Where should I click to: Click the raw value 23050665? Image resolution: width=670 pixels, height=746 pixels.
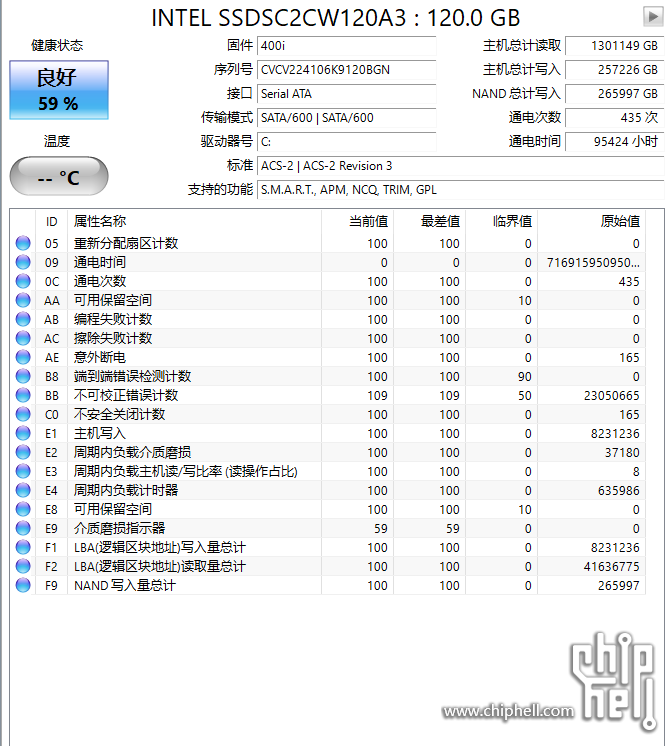pos(611,395)
